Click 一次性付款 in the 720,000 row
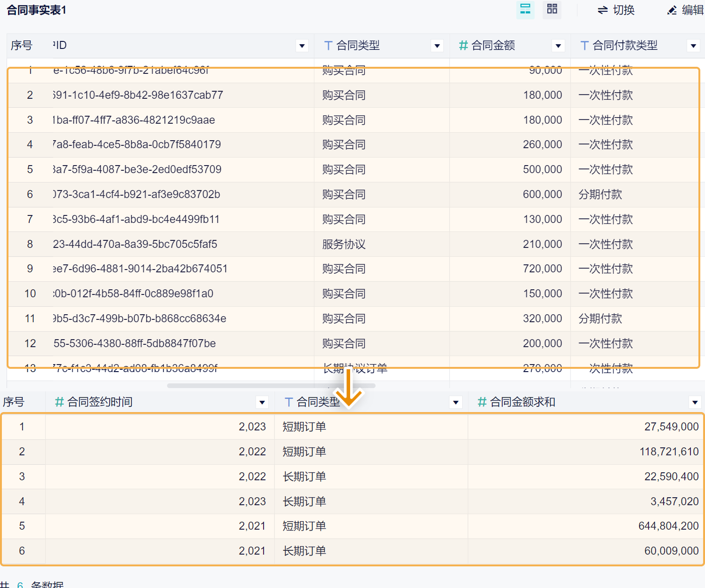The width and height of the screenshot is (705, 588). point(606,269)
